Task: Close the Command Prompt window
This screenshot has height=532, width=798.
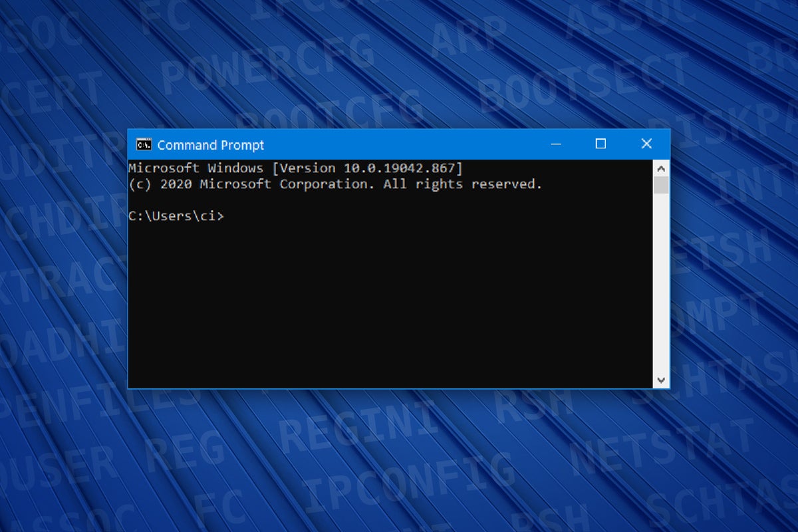Action: click(x=646, y=144)
